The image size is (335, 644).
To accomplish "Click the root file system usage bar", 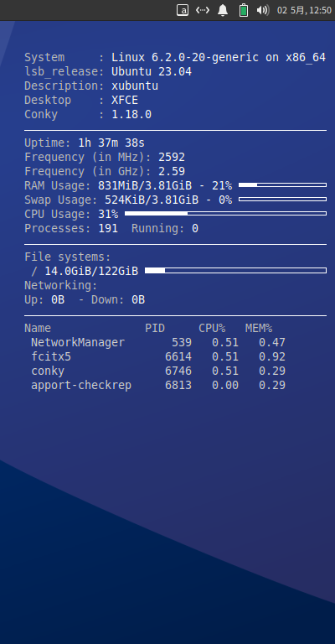I will (236, 270).
